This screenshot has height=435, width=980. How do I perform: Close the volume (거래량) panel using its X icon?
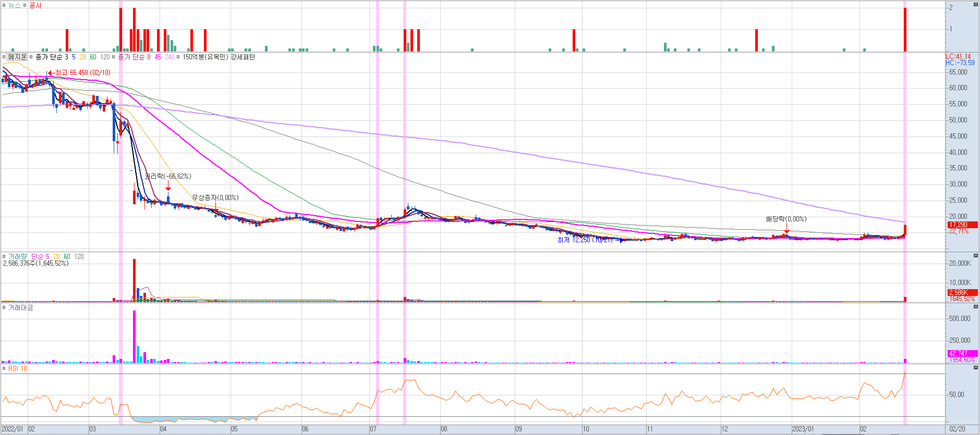[976, 256]
